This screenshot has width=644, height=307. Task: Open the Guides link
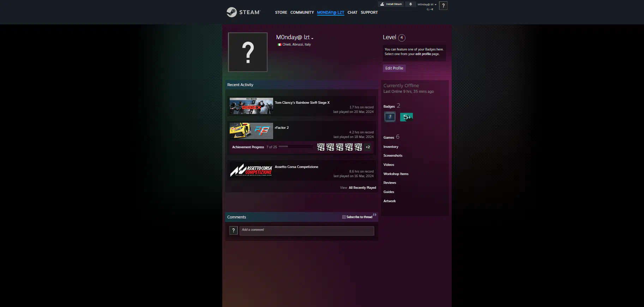pos(389,192)
